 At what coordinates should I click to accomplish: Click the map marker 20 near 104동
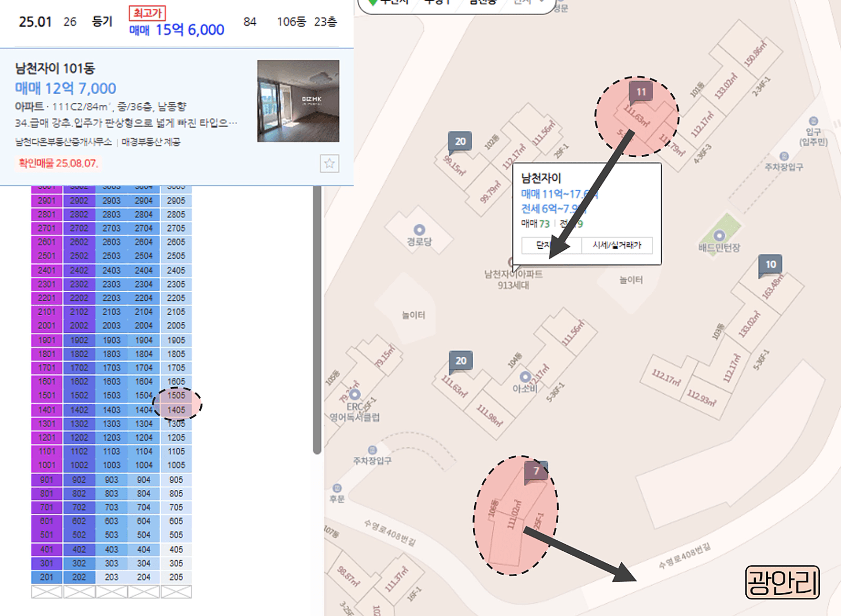461,362
